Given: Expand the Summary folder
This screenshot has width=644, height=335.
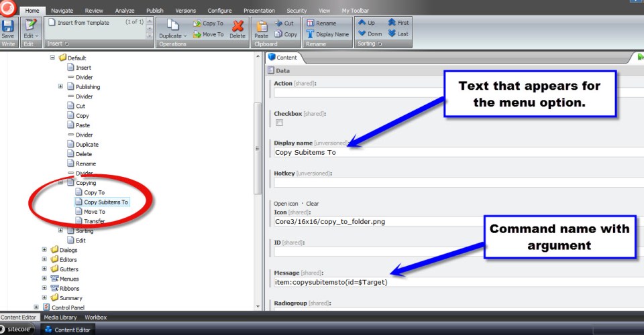Looking at the screenshot, I should pos(44,297).
